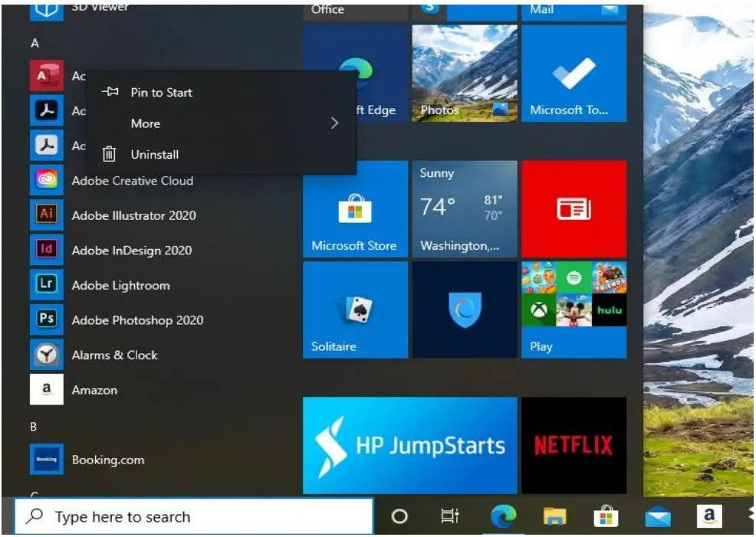
Task: Launch Adobe Photoshop 2020
Action: click(x=136, y=320)
